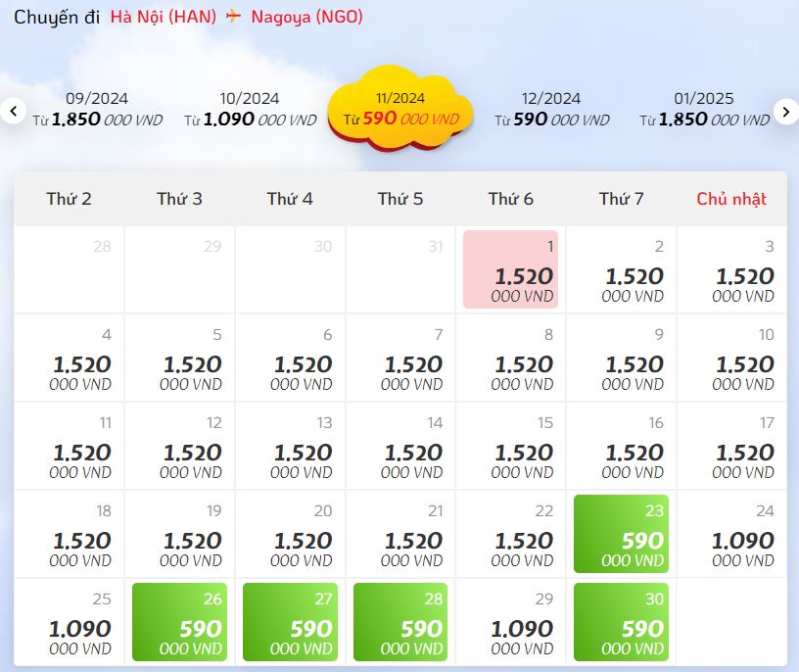Click the Thứ 6 column header

510,199
